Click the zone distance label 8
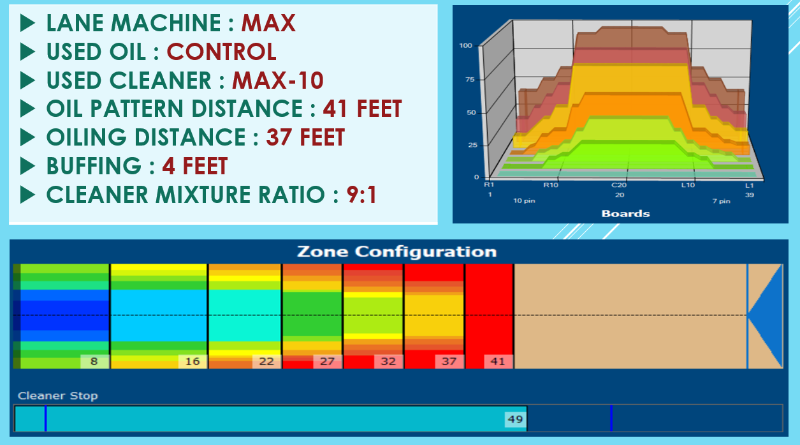This screenshot has width=800, height=445. click(94, 361)
